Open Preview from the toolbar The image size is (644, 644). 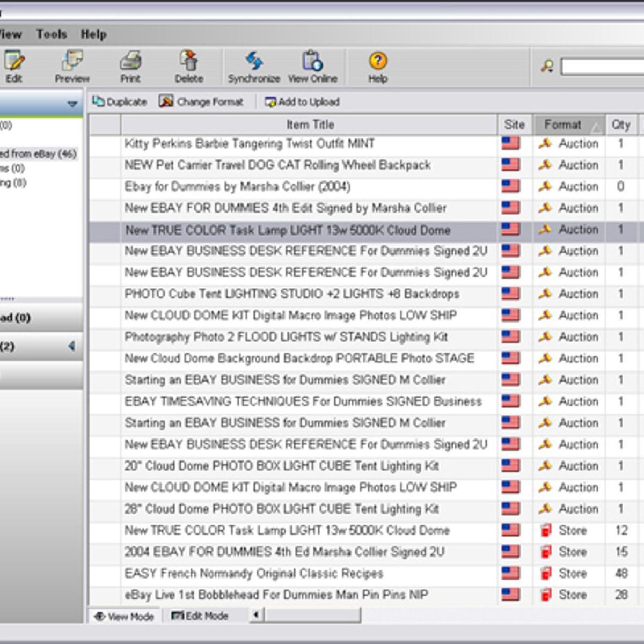[72, 67]
